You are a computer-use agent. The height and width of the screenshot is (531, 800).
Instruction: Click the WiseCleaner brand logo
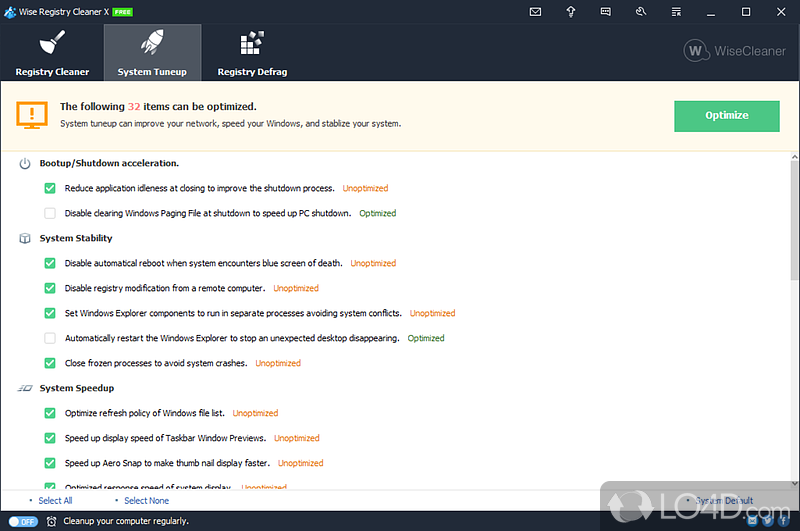[735, 51]
